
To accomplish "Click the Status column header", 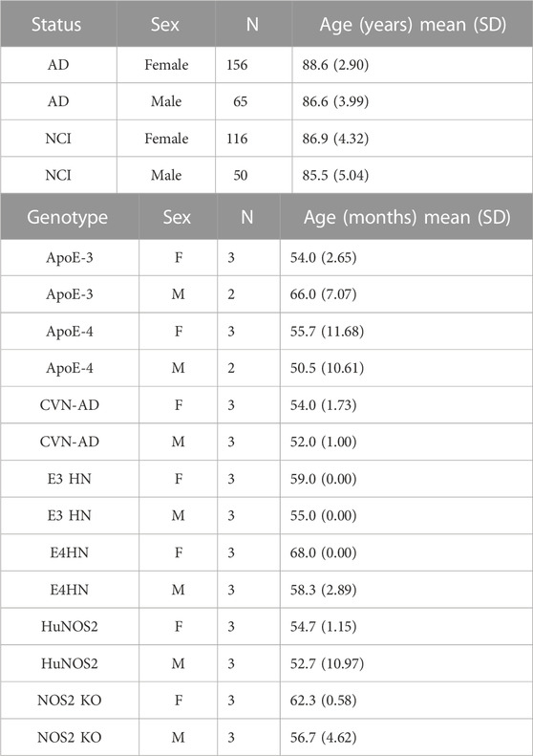I will pyautogui.click(x=56, y=24).
